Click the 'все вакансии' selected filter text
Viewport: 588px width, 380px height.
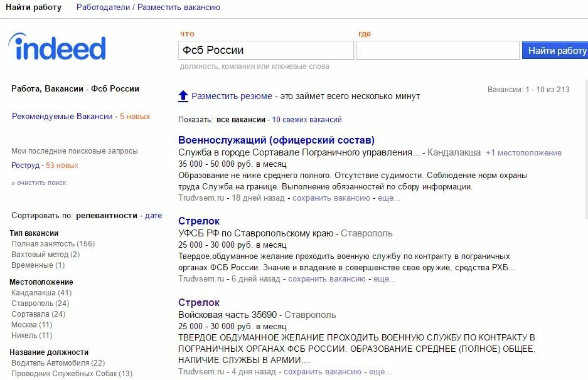[x=241, y=120]
